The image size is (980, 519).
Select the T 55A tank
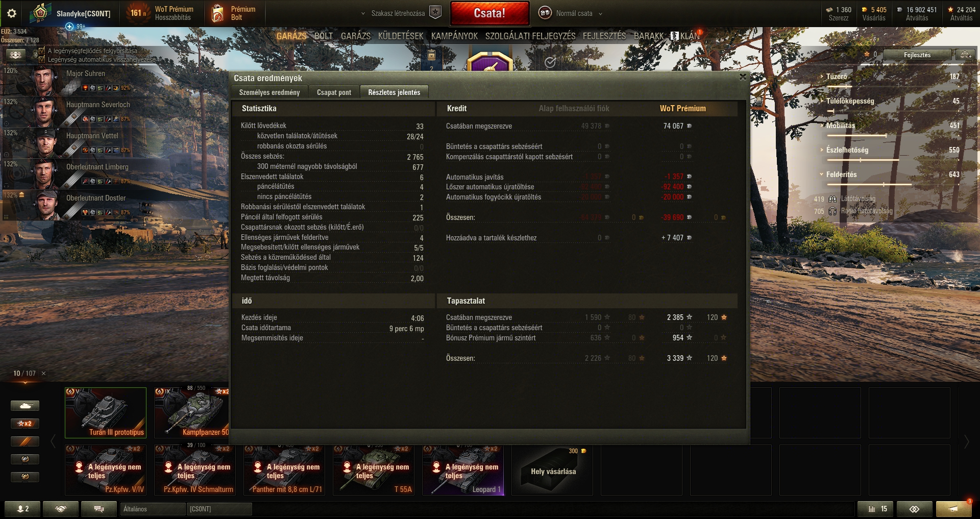tap(374, 470)
